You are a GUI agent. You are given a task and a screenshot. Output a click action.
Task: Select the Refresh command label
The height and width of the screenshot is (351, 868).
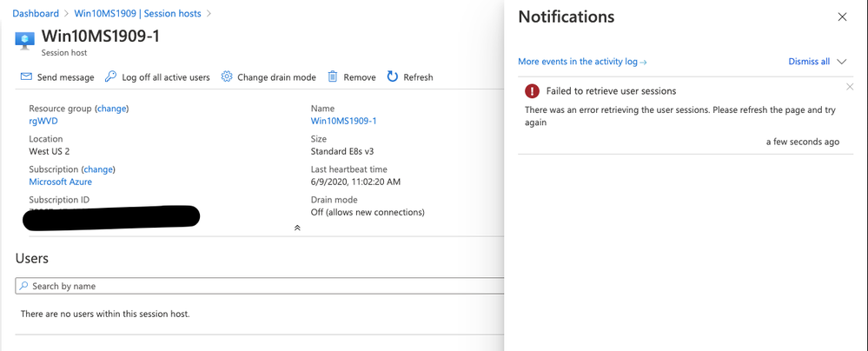coord(418,77)
